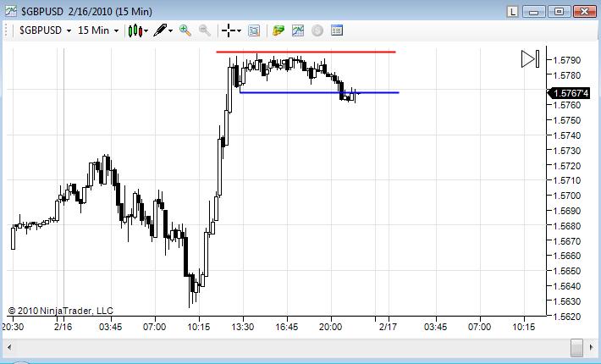Expand the crosshair cursor dropdown arrow
Image resolution: width=601 pixels, height=364 pixels.
coord(240,31)
